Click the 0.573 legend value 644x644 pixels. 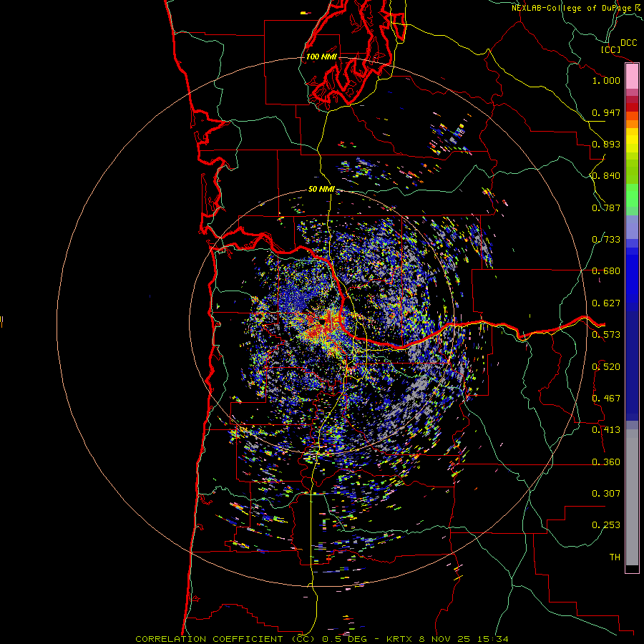pyautogui.click(x=606, y=335)
